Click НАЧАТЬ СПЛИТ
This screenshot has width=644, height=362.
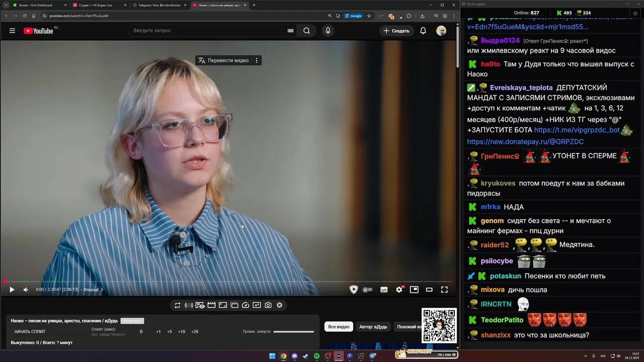(x=30, y=331)
